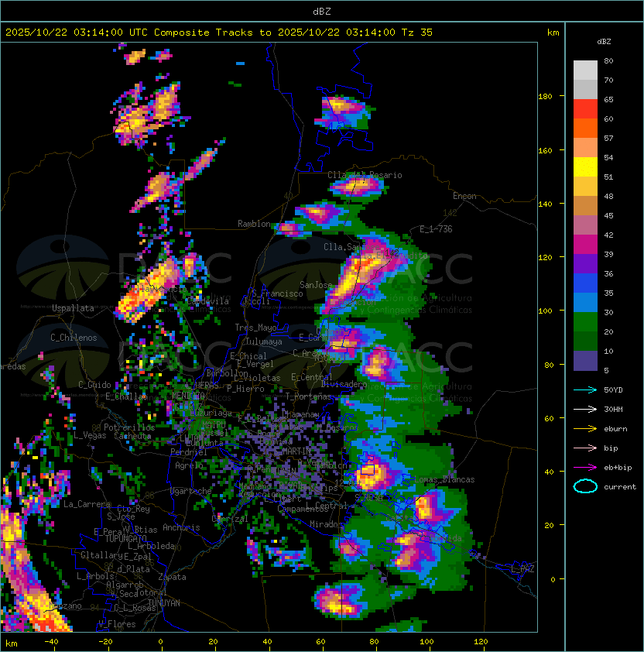Pick the bright green 20-30 dBZ swatch
Image resolution: width=644 pixels, height=652 pixels.
(585, 322)
